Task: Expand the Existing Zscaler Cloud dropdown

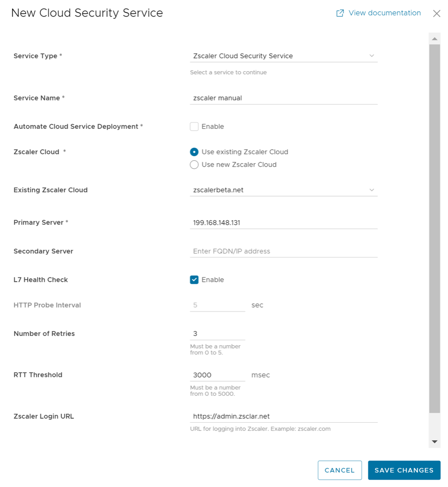Action: pos(283,190)
